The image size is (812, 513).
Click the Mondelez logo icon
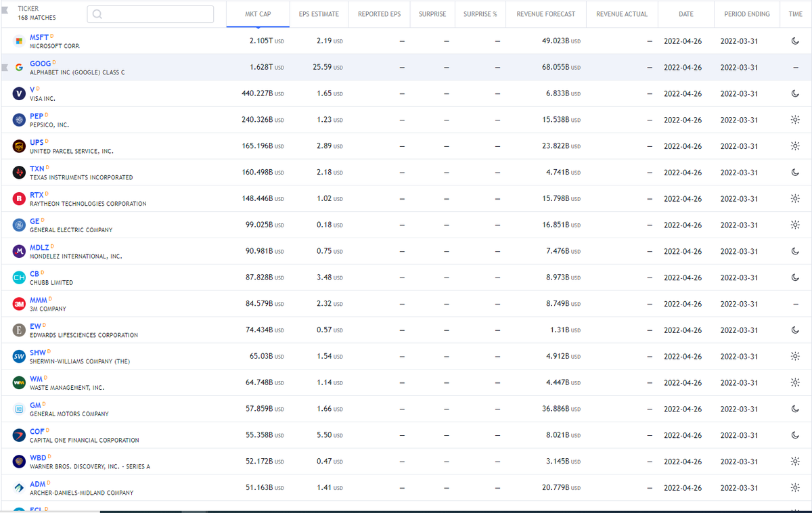pos(20,252)
